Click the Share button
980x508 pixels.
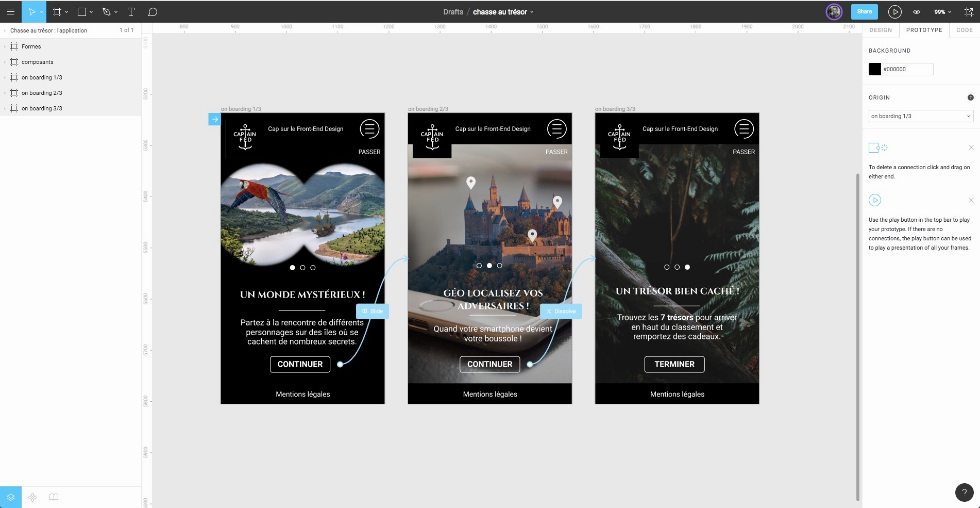click(x=864, y=11)
